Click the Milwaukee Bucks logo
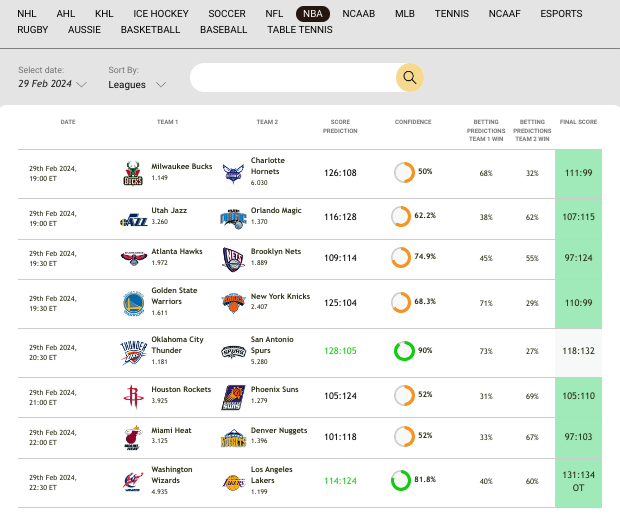 tap(133, 173)
